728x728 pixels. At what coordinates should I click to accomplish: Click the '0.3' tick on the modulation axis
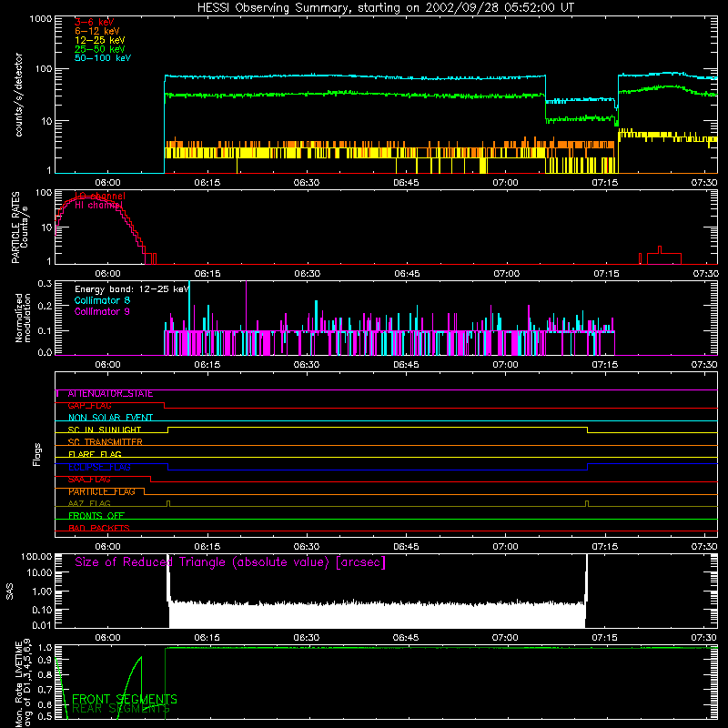(x=45, y=283)
